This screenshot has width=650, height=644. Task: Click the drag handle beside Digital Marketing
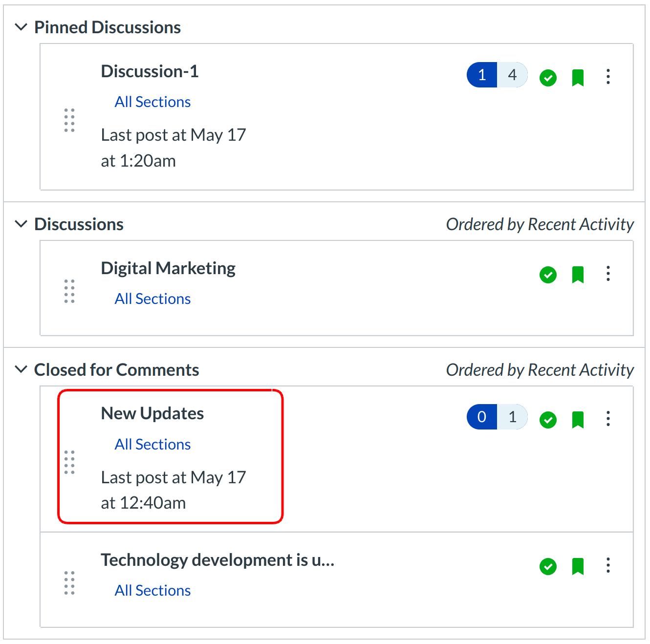pyautogui.click(x=69, y=292)
